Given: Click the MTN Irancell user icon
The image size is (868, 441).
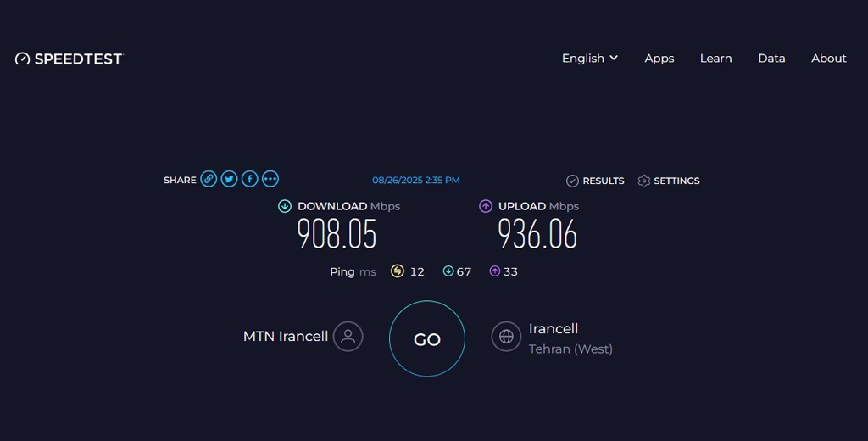Looking at the screenshot, I should click(x=348, y=336).
